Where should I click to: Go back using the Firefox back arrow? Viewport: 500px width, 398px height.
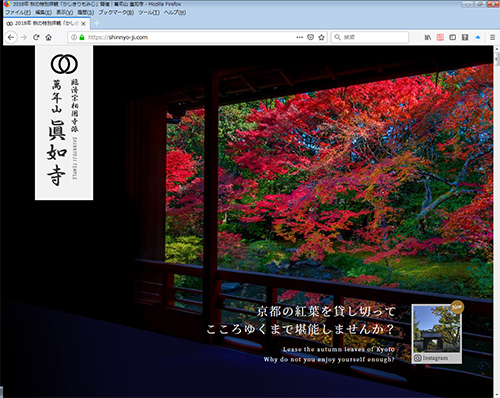point(11,37)
